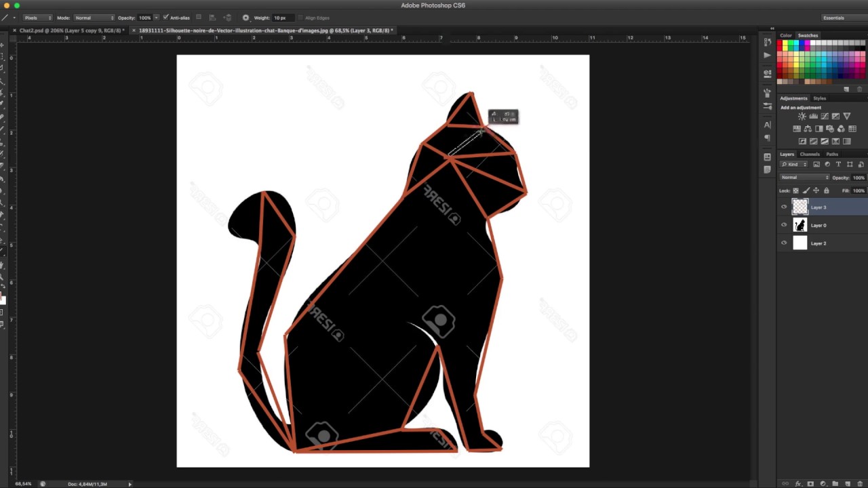This screenshot has height=488, width=868.
Task: Switch to the Styles tab
Action: (820, 98)
